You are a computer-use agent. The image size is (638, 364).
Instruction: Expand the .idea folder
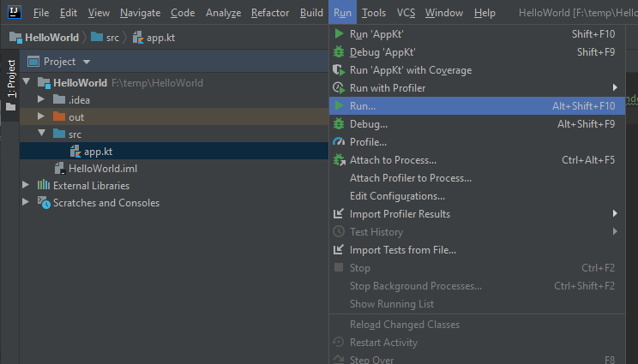pos(40,100)
